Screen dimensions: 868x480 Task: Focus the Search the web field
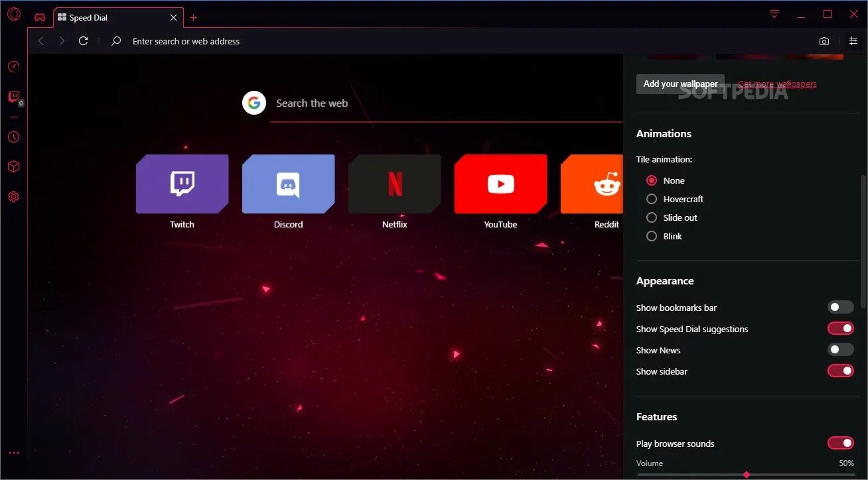pyautogui.click(x=446, y=103)
